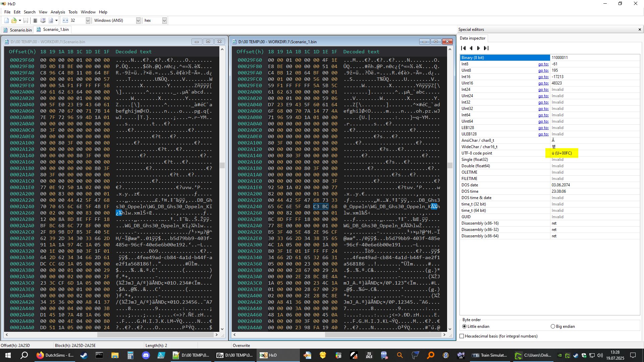Click the go to link for UInt32
644x362 pixels.
543,109
